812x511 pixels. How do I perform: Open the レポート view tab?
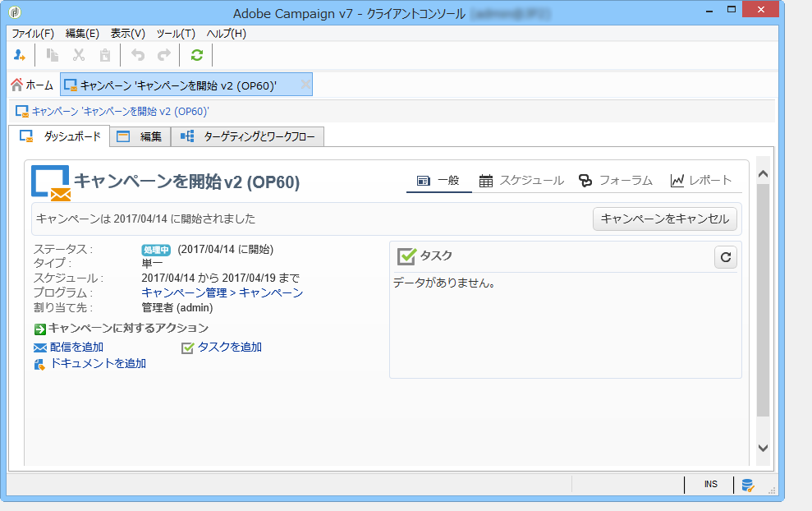700,181
